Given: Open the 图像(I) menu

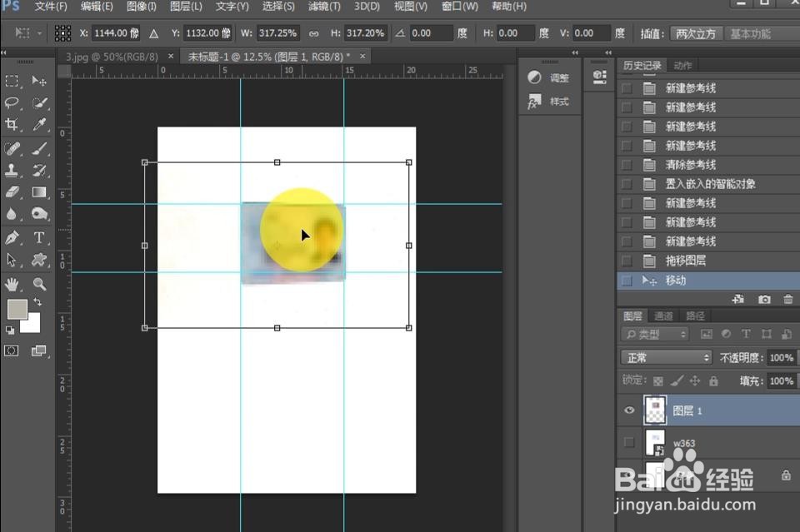Looking at the screenshot, I should click(142, 7).
